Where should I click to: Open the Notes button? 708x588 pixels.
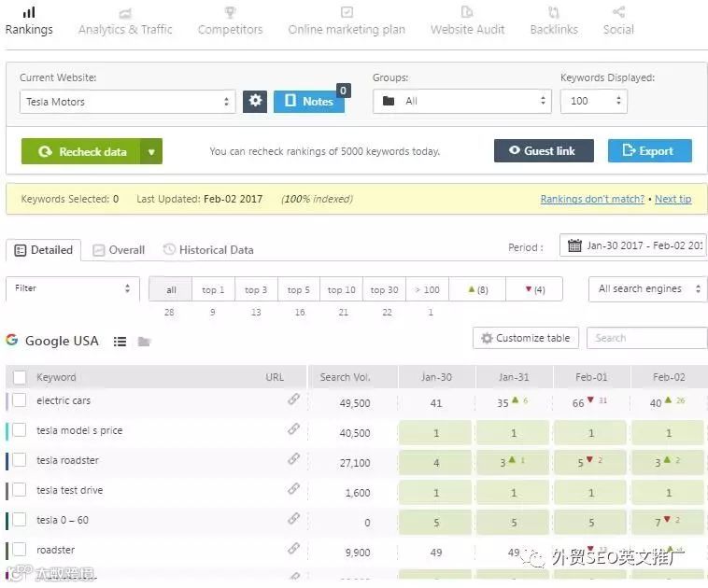click(x=309, y=101)
